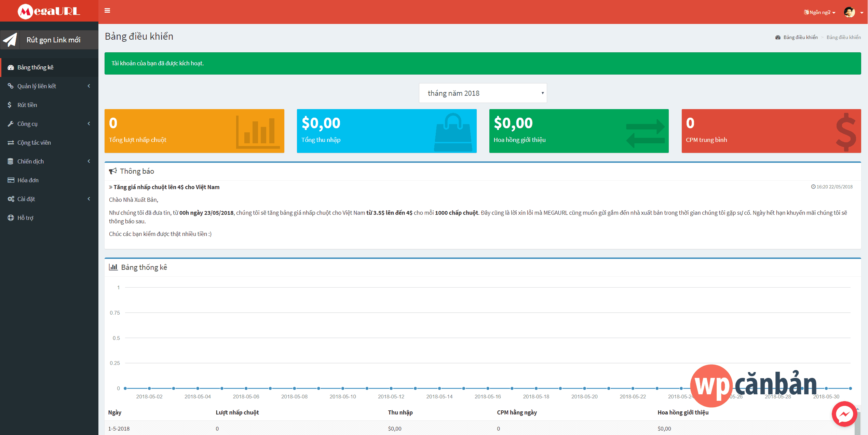Click chart data point for 2018-05-16
The width and height of the screenshot is (868, 435).
coord(488,388)
